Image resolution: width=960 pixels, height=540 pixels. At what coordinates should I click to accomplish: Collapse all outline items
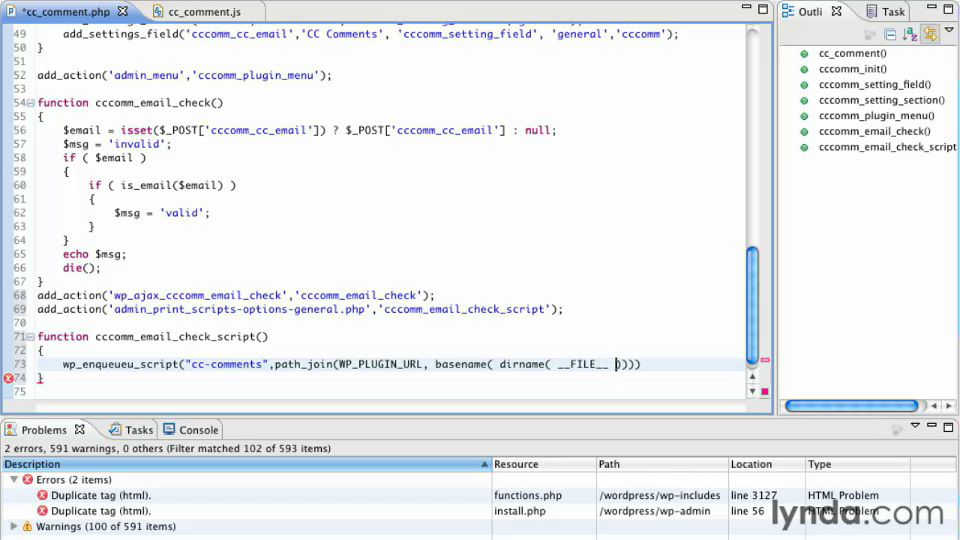coord(890,34)
